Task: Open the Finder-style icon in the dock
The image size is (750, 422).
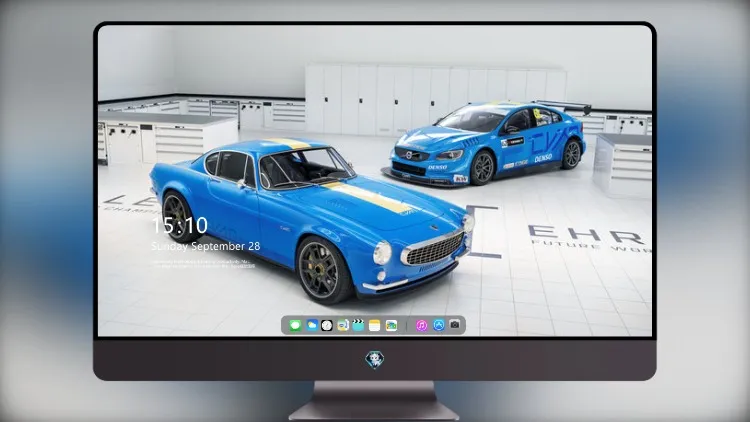Action: (x=342, y=325)
